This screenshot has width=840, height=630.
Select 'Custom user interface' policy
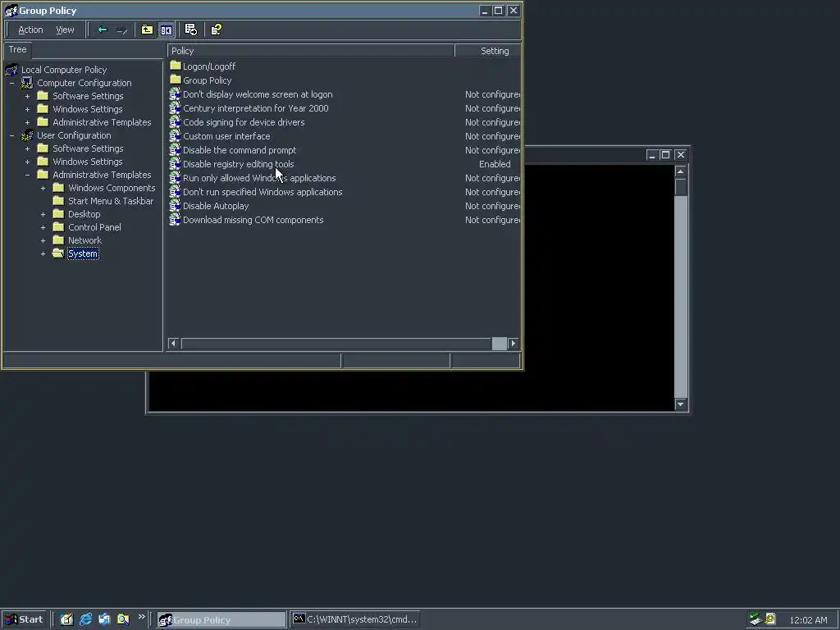click(x=226, y=136)
